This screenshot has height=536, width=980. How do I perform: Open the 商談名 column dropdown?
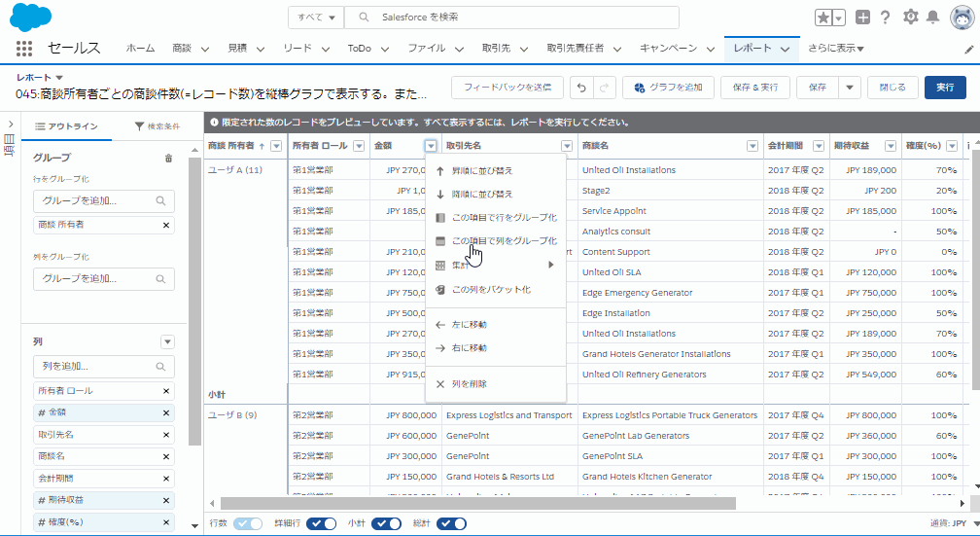point(753,146)
